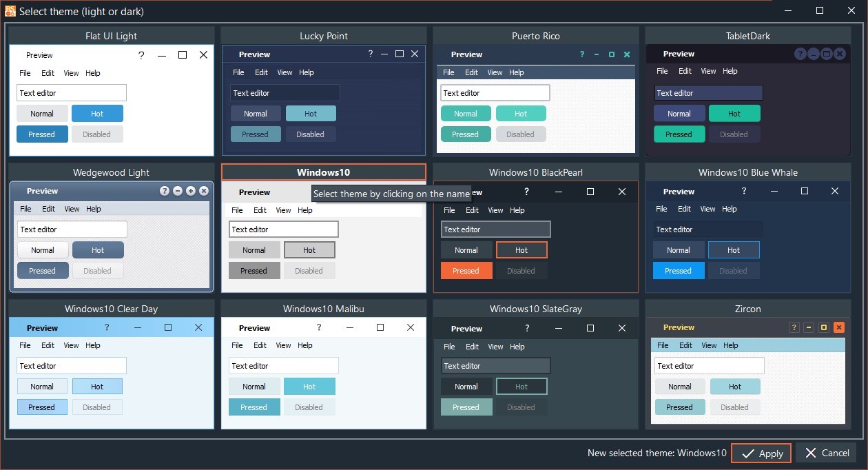Image resolution: width=868 pixels, height=470 pixels.
Task: Click Pressed button in Wedgewood Light preview
Action: click(x=43, y=271)
